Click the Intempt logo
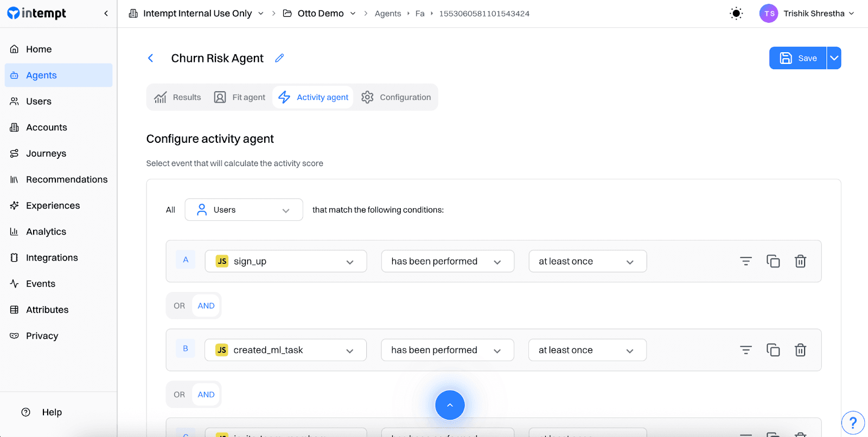The width and height of the screenshot is (868, 437). tap(36, 14)
